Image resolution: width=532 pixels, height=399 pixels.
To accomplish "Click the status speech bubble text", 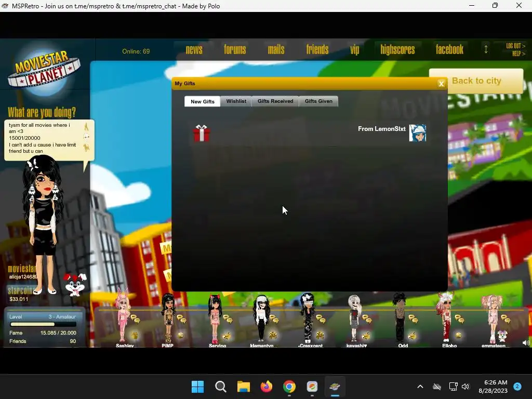I will (43, 138).
